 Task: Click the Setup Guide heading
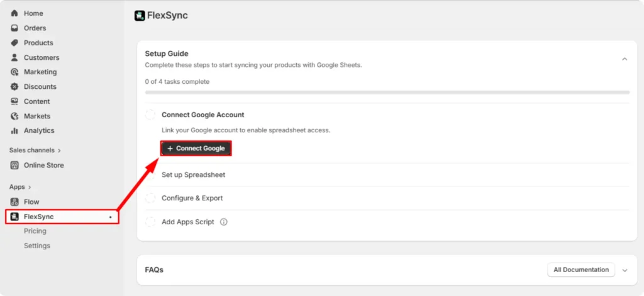166,54
